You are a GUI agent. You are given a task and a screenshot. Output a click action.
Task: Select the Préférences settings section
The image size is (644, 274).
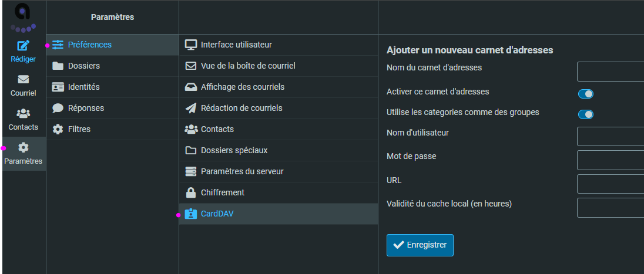[89, 45]
